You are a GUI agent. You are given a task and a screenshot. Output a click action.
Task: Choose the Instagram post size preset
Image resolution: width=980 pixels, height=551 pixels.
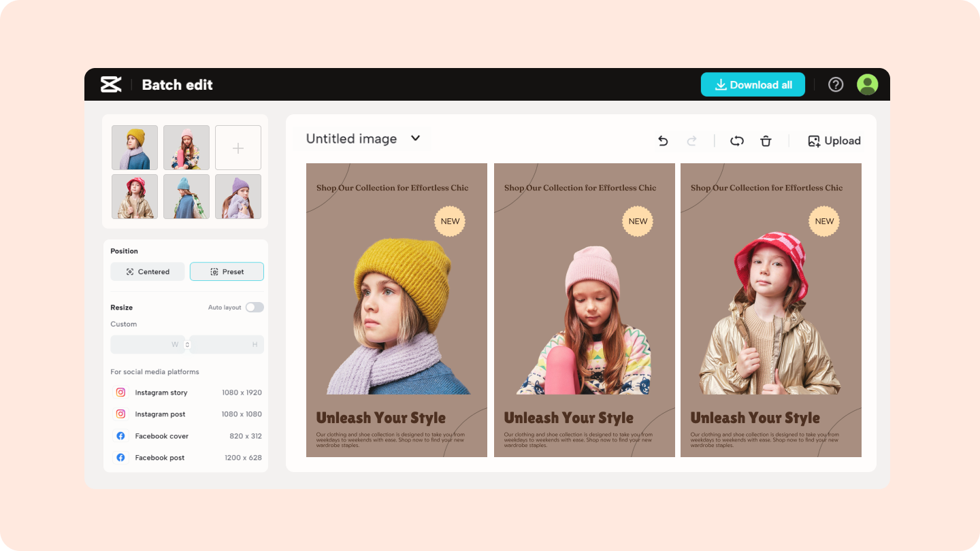187,414
